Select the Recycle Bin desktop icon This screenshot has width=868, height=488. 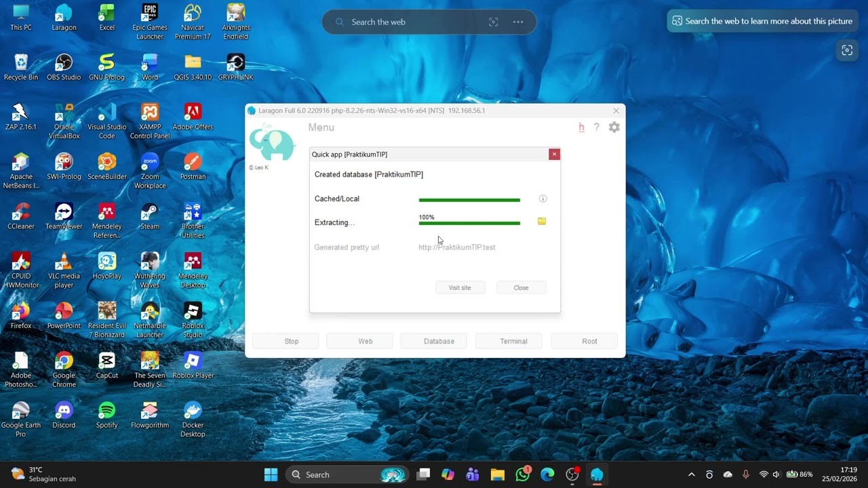(21, 67)
